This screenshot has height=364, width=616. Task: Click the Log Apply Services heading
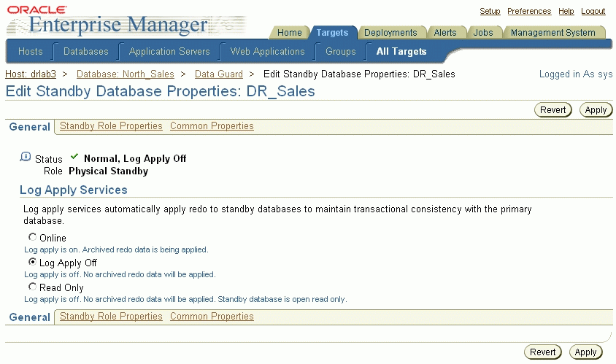click(74, 190)
